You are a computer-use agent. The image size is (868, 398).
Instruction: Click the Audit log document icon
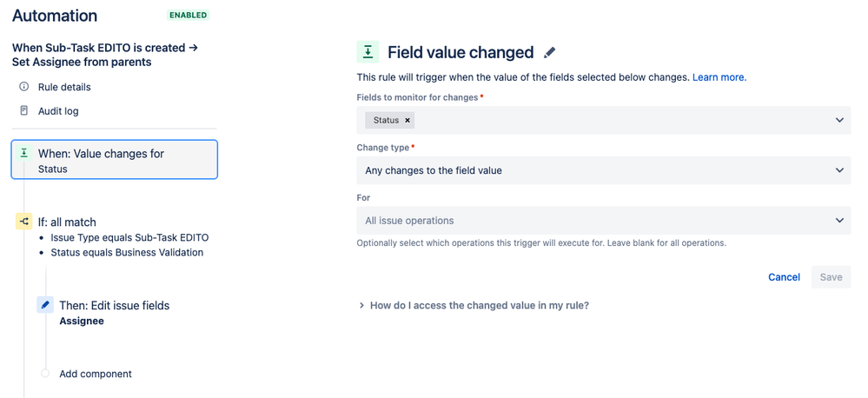click(x=24, y=111)
